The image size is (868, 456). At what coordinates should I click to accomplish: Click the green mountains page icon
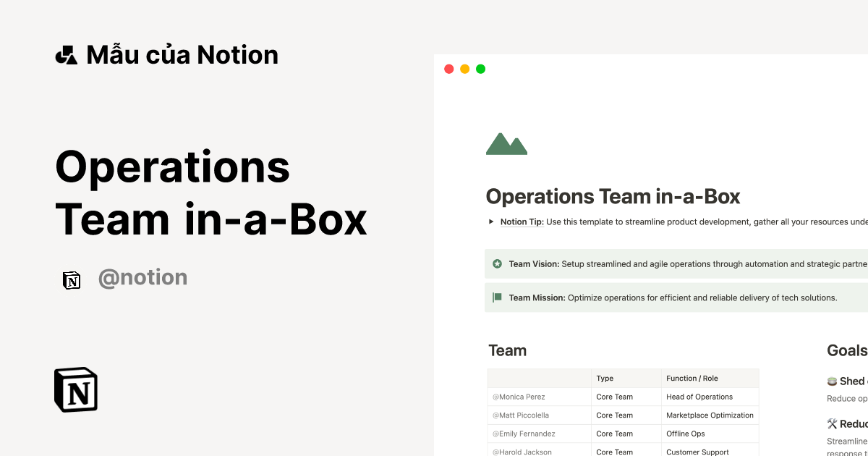tap(506, 143)
